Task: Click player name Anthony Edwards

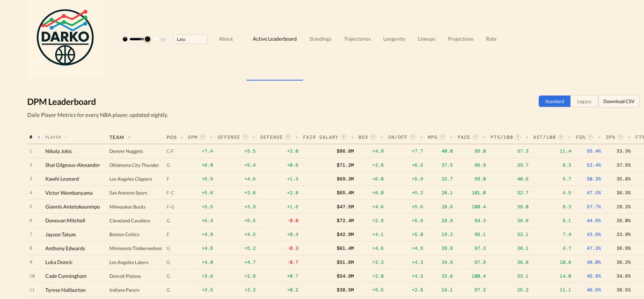Action: (x=65, y=249)
